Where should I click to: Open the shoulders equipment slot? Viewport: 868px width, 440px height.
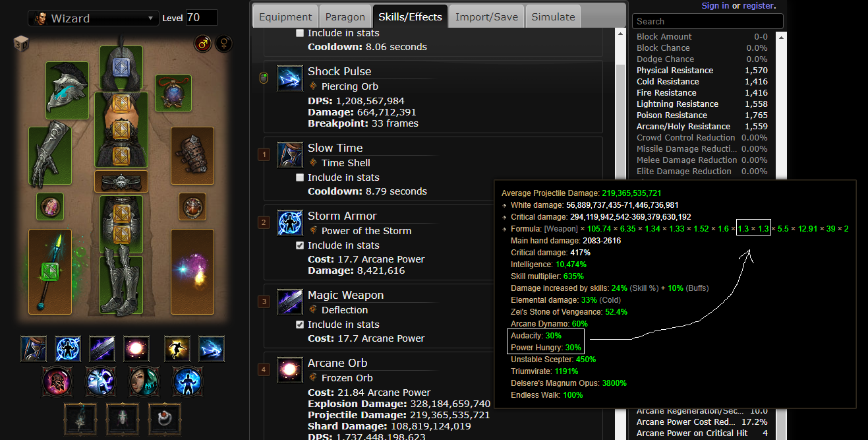pyautogui.click(x=67, y=91)
